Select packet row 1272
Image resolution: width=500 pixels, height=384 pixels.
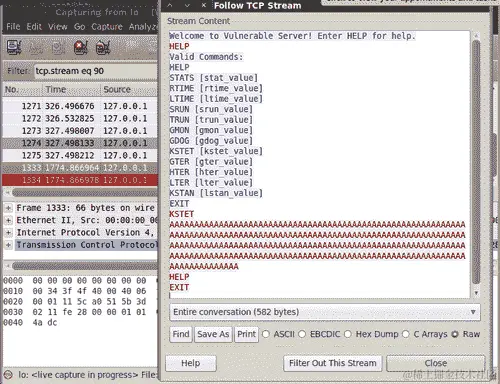point(80,119)
